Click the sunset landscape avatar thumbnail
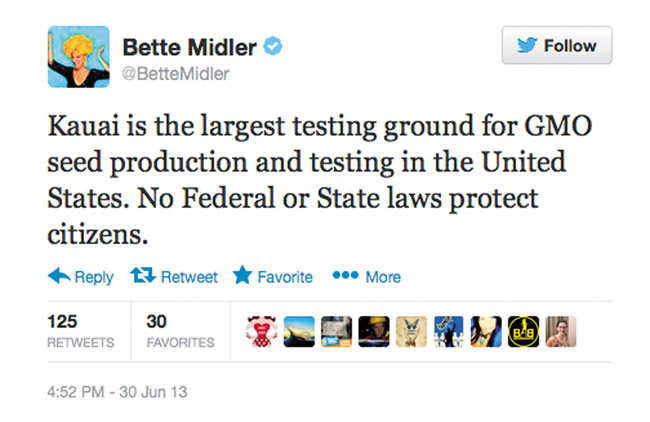650x422 pixels. [299, 332]
